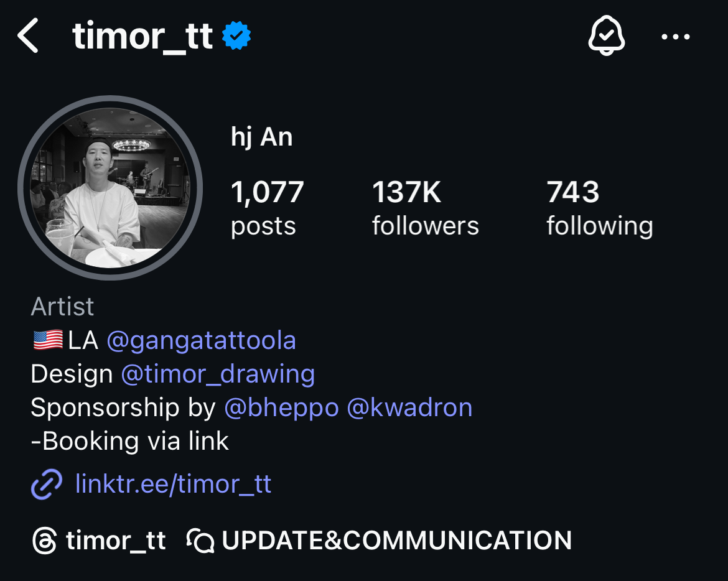728x581 pixels.
Task: Click the broadcast channel chat icon
Action: [x=200, y=541]
